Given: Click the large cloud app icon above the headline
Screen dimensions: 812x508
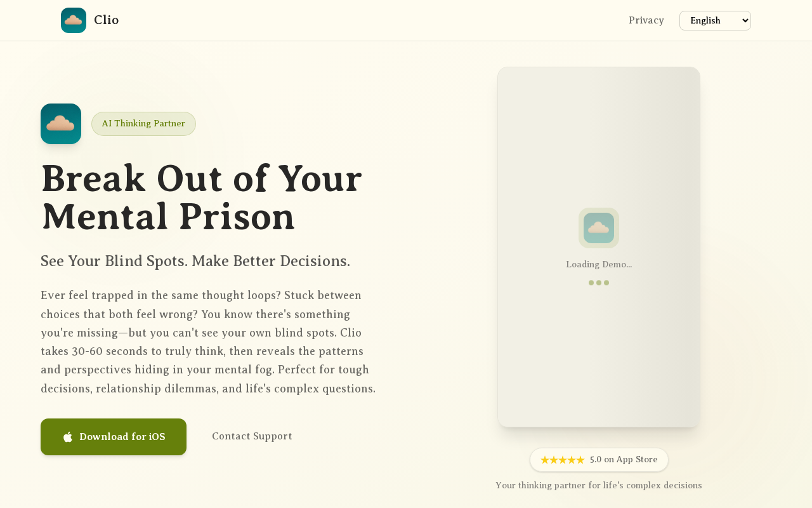Looking at the screenshot, I should [61, 124].
